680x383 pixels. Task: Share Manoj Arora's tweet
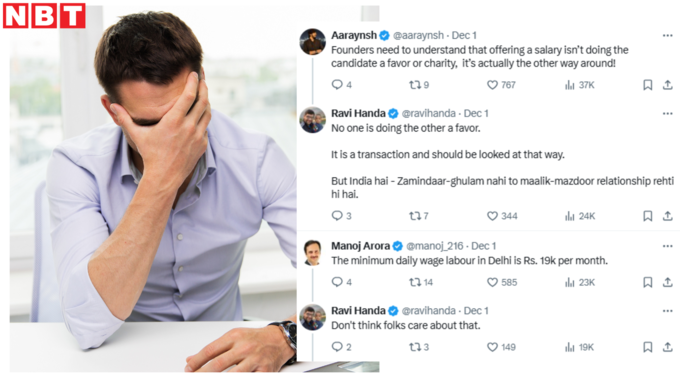pos(668,282)
